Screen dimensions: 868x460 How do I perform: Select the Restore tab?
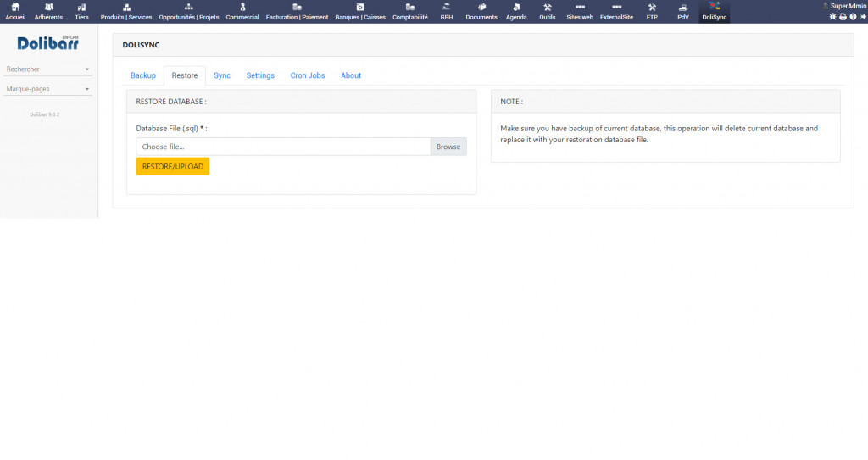tap(184, 75)
